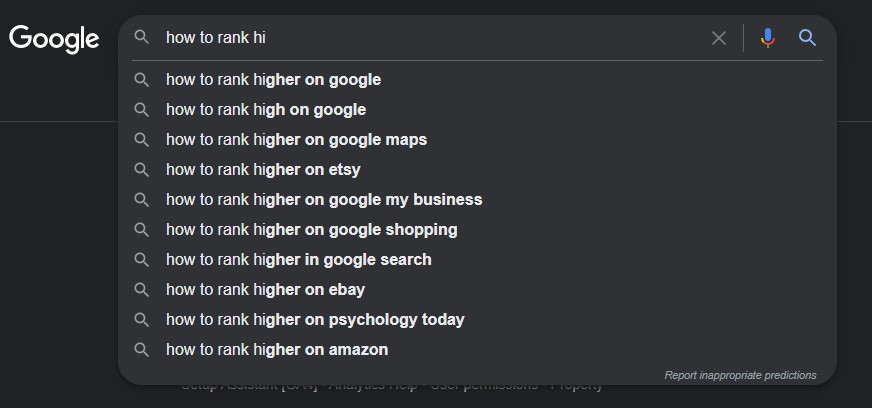
Task: Click the Google logo
Action: [x=54, y=39]
